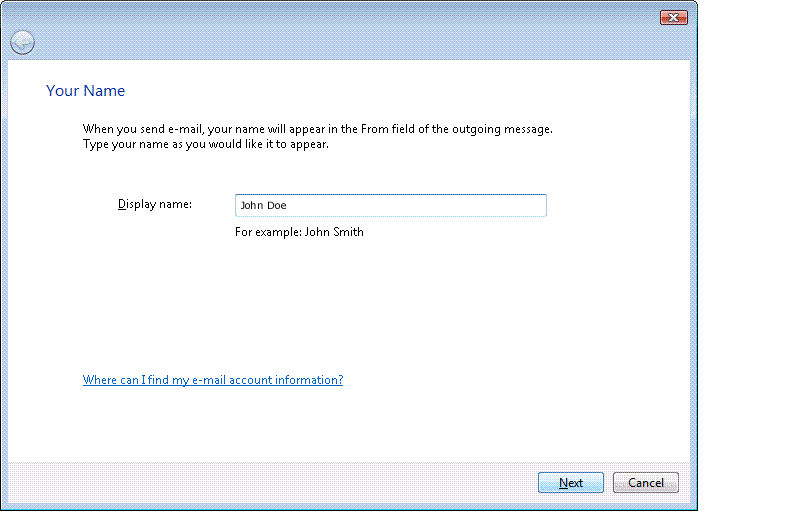The image size is (800, 525).
Task: Click the word 'John' in the name field
Action: coord(251,205)
